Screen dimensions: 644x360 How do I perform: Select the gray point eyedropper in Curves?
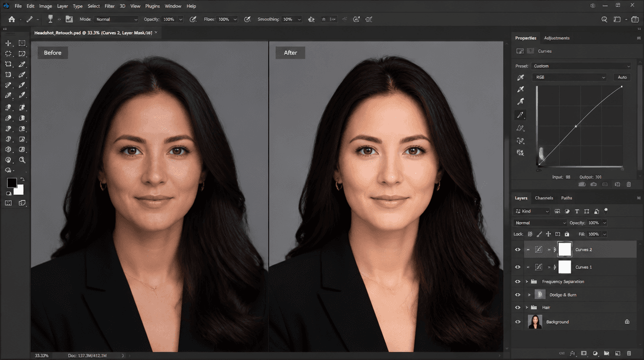(x=520, y=89)
